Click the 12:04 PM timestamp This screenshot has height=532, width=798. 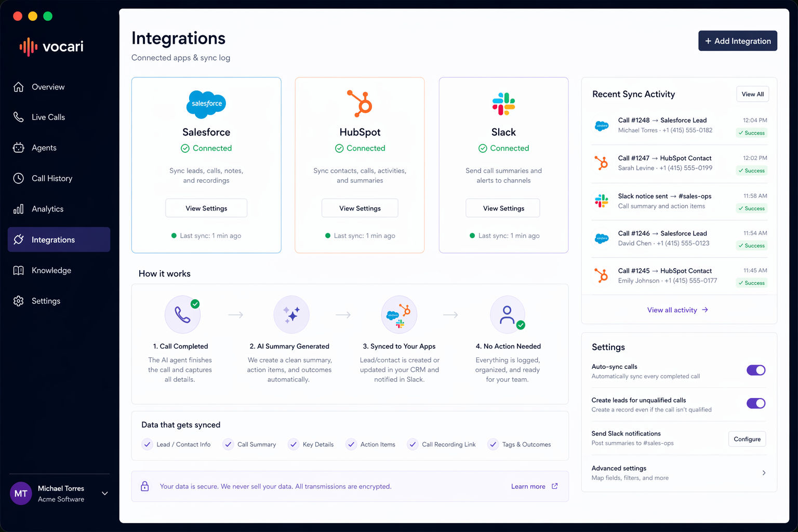(x=755, y=120)
